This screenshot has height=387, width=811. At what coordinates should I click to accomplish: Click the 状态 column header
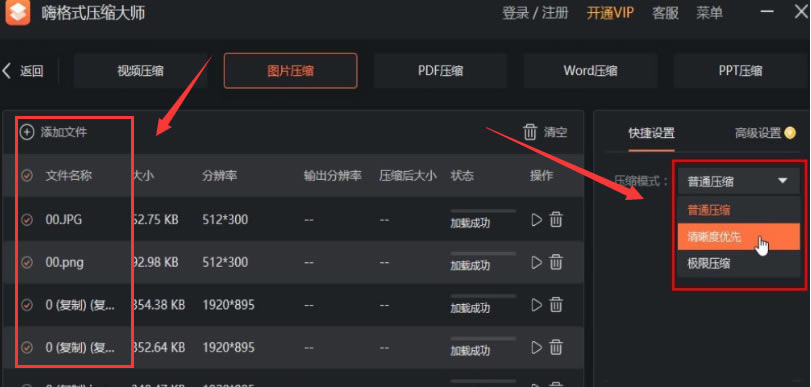[462, 176]
